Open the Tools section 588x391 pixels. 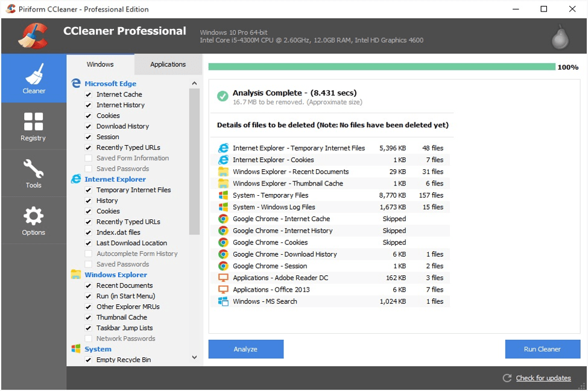coord(34,172)
